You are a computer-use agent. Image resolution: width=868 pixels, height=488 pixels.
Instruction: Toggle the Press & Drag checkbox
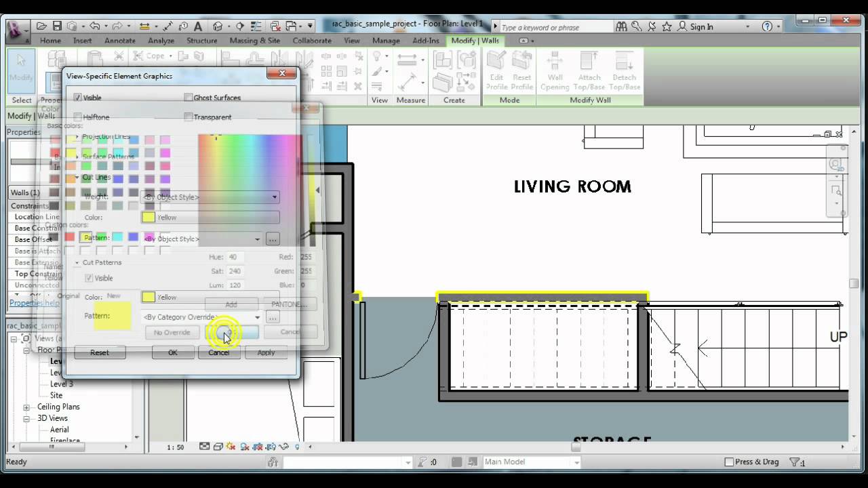coord(729,462)
